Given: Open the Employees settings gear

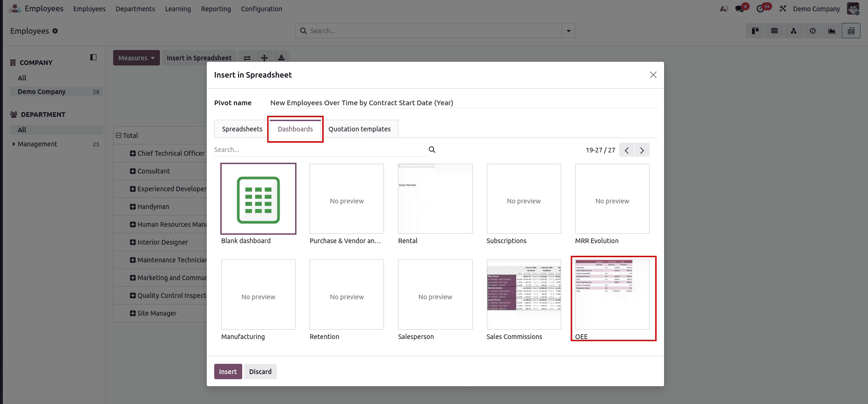Looking at the screenshot, I should pos(55,31).
